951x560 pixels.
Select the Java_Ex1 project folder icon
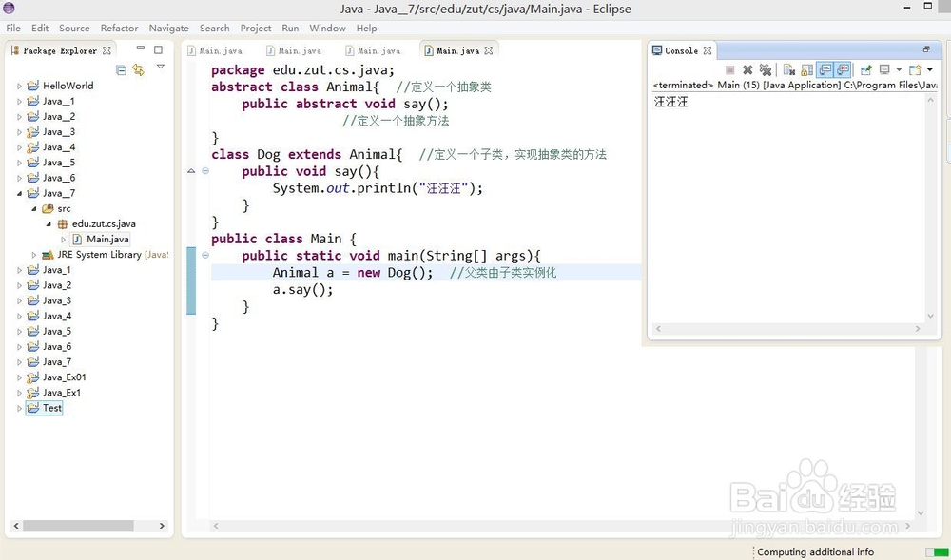(32, 393)
